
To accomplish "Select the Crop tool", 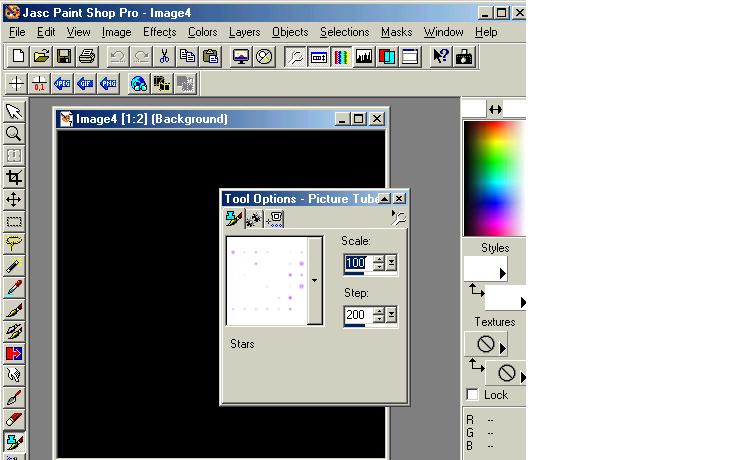I will tap(14, 178).
